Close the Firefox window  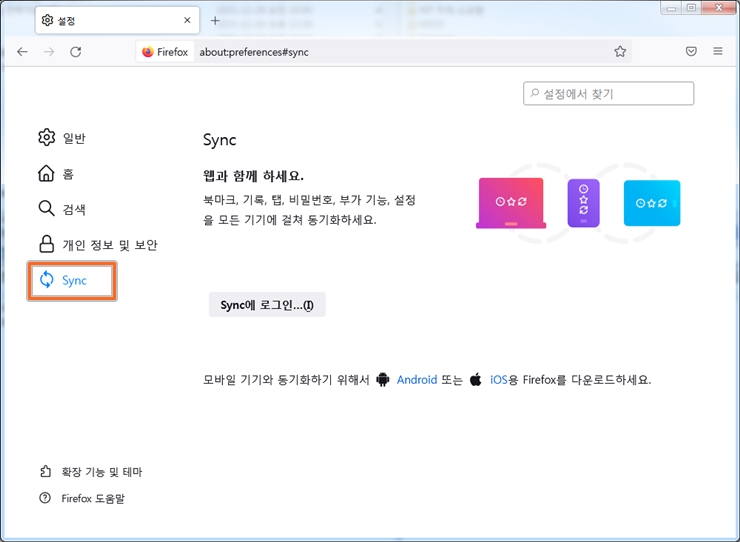(719, 8)
